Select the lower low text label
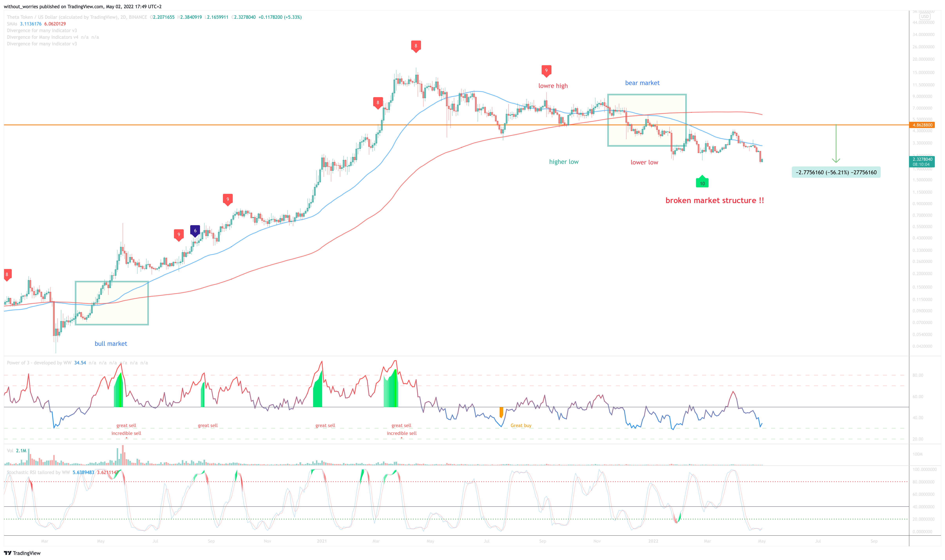The image size is (945, 560). pos(644,163)
